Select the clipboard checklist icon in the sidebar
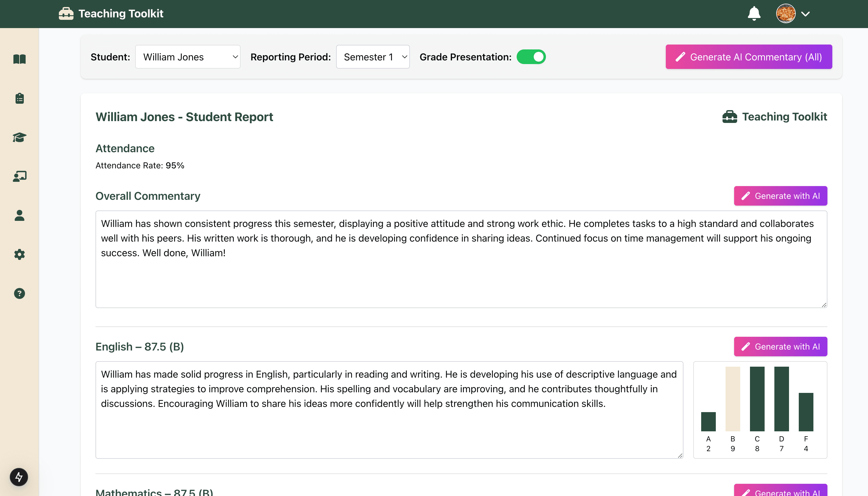868x496 pixels. 20,99
